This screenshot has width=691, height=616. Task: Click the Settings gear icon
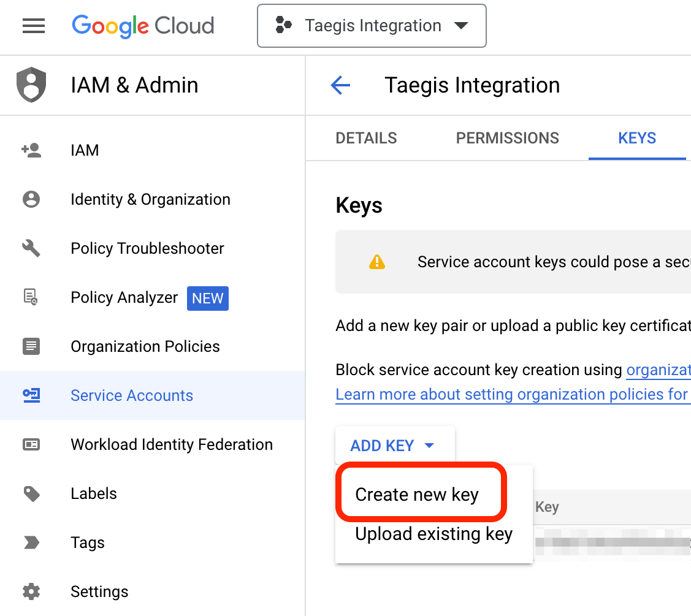[x=31, y=591]
